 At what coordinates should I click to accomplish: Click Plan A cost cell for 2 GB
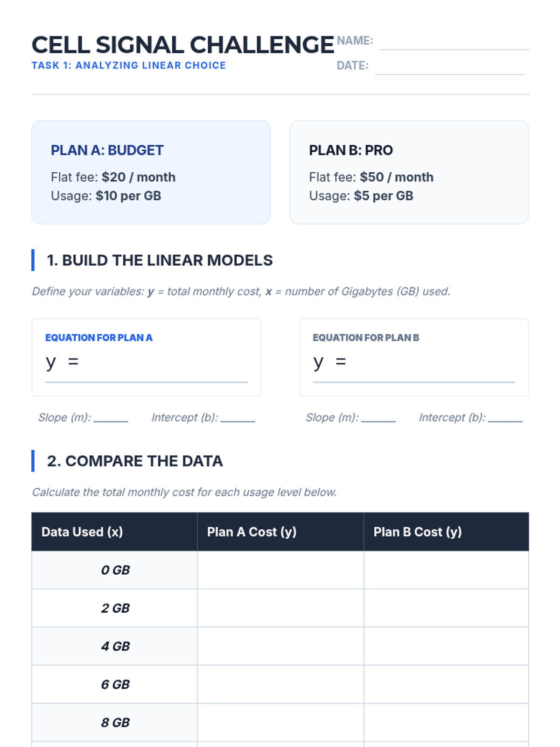coord(280,608)
